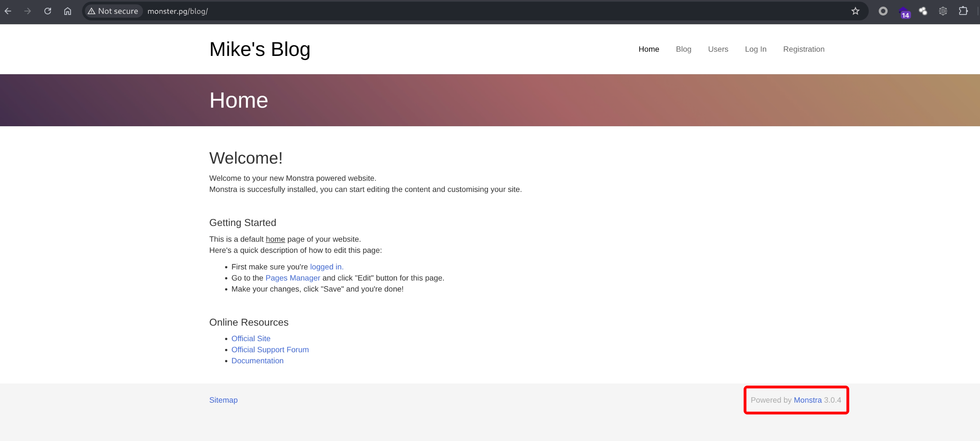Go to the Registration page

(x=804, y=49)
